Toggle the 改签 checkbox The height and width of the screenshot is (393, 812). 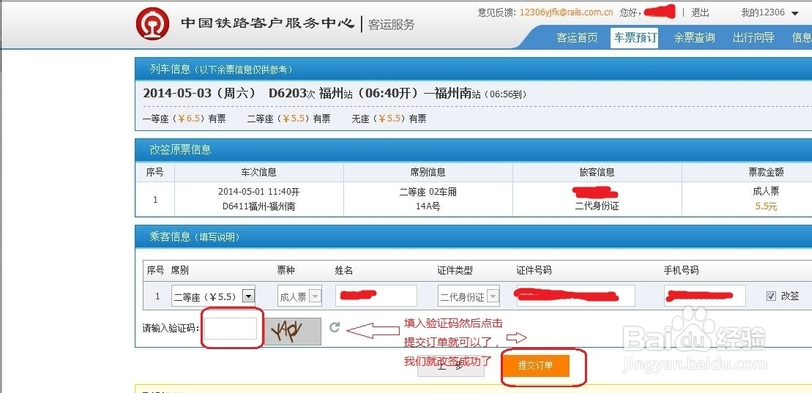coord(771,296)
